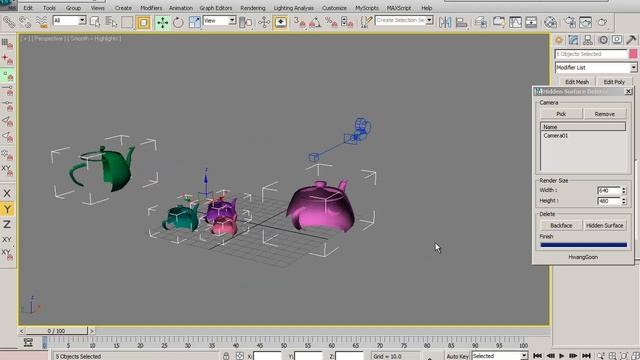The image size is (640, 360).
Task: Toggle the Auto Key button
Action: 457,356
